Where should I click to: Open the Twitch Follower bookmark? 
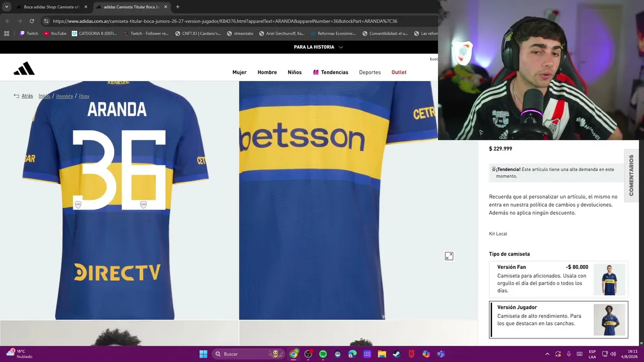click(145, 34)
